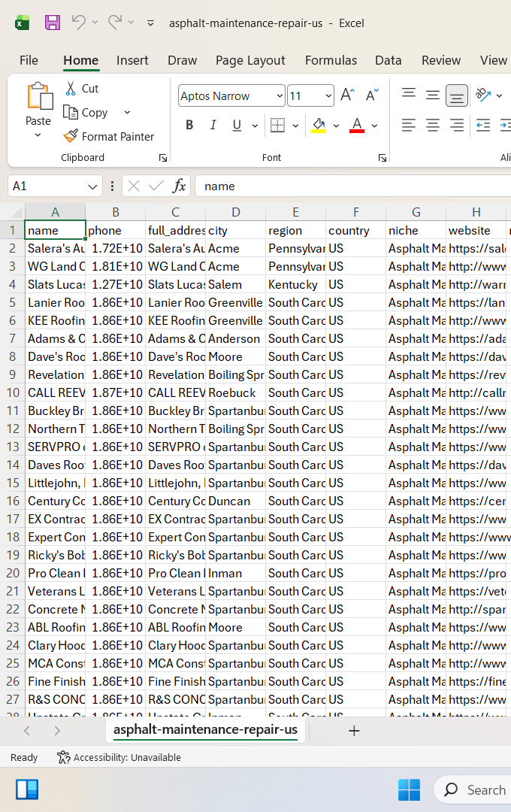The image size is (511, 812).
Task: Open Clipboard pane dialog launcher
Action: coord(162,158)
